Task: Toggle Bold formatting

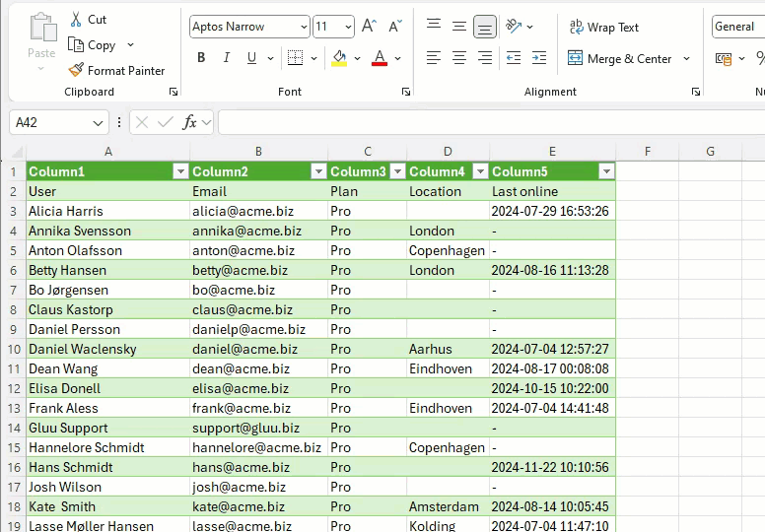Action: pyautogui.click(x=201, y=59)
